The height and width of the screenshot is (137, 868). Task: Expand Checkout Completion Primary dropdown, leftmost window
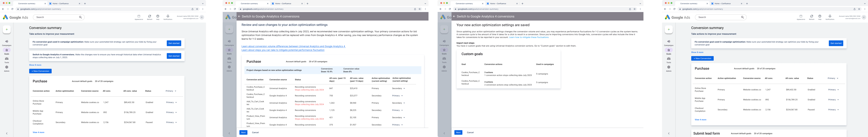point(171,123)
